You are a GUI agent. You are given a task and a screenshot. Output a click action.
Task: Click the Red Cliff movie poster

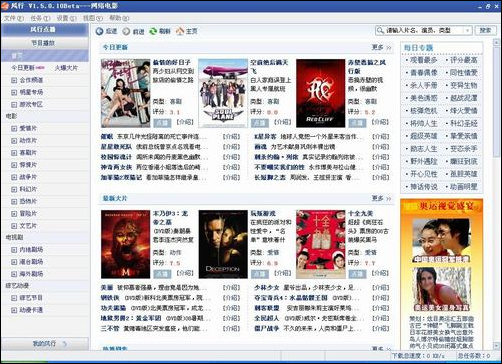[321, 93]
